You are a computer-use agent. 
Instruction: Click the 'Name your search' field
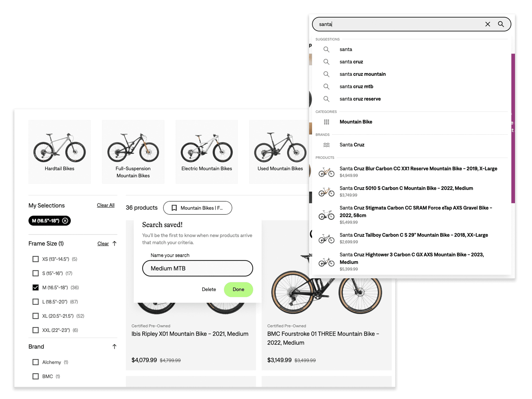coord(198,268)
